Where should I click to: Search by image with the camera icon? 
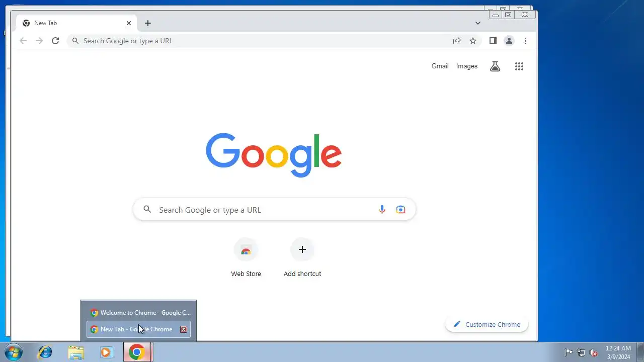400,210
